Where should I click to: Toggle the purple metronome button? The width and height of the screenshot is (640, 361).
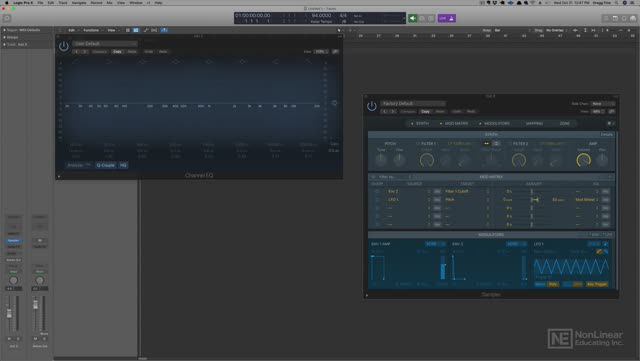pos(451,18)
